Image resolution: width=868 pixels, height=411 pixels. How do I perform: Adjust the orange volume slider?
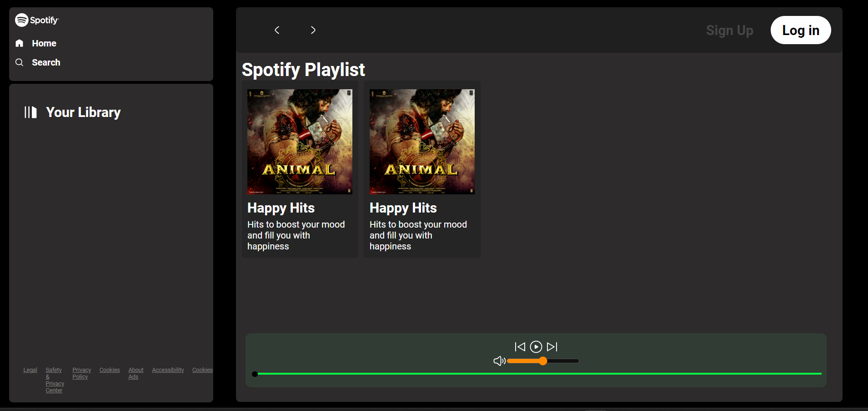543,361
